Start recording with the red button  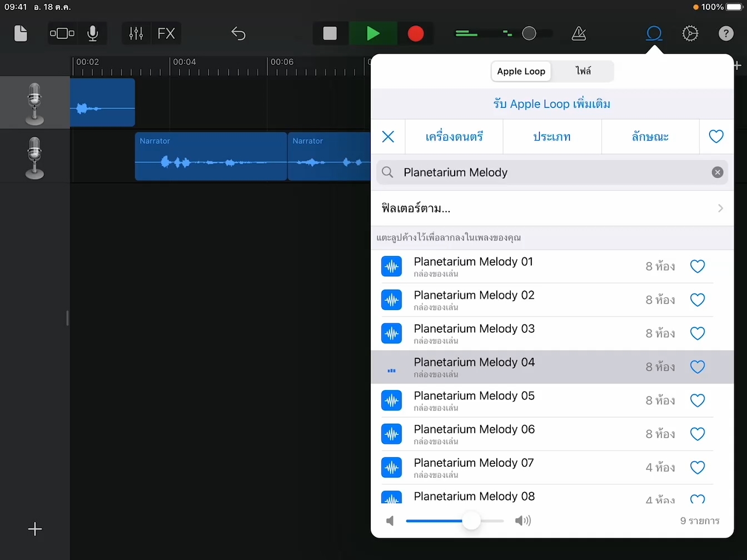coord(416,33)
